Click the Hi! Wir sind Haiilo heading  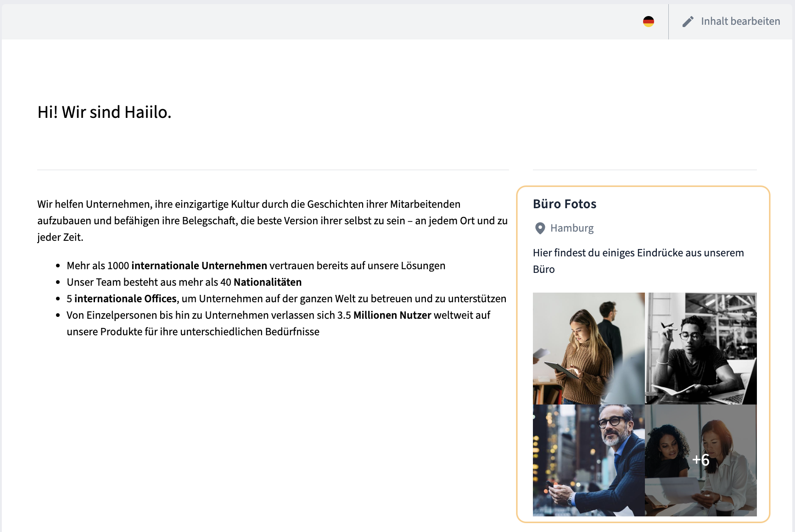[x=104, y=112]
